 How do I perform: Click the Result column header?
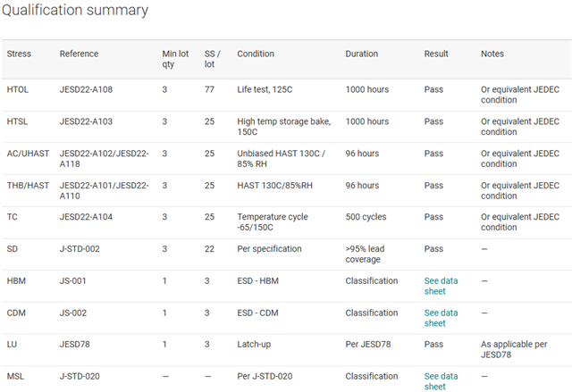point(436,54)
